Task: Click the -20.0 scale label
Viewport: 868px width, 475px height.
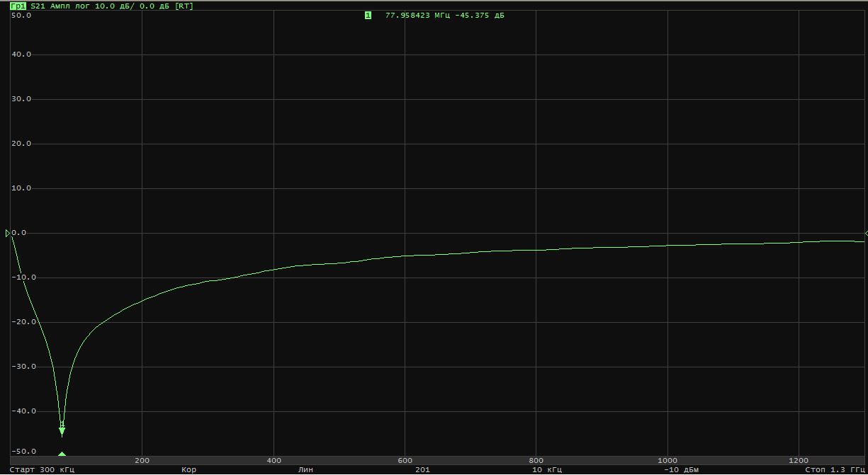Action: coord(23,322)
